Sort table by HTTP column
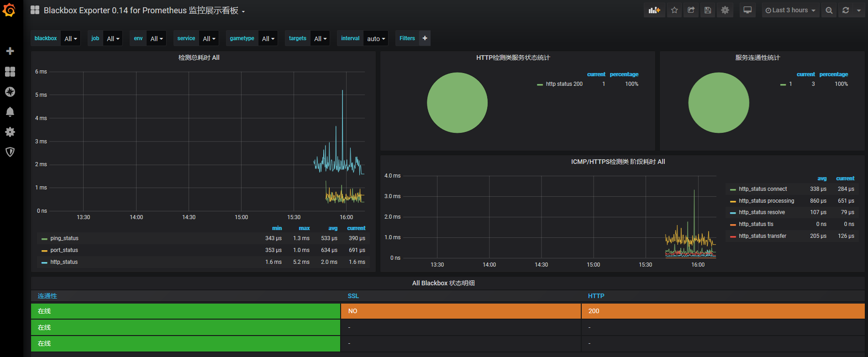 pyautogui.click(x=596, y=296)
